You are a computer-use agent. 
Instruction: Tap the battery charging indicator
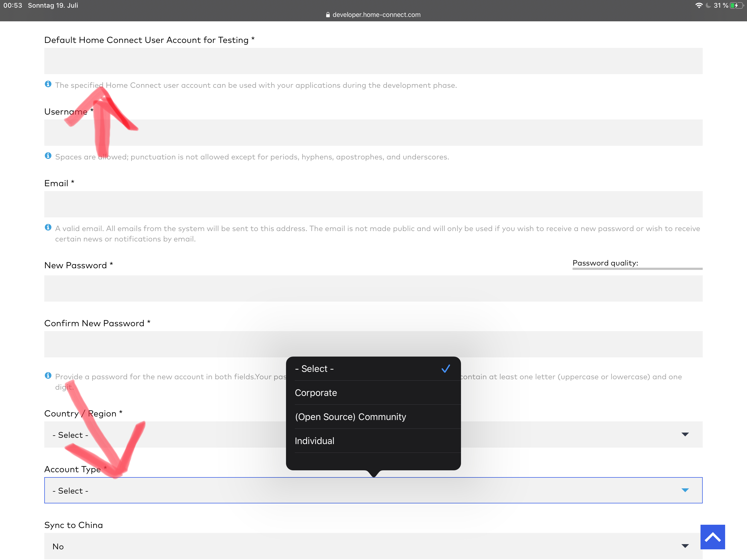pos(736,5)
